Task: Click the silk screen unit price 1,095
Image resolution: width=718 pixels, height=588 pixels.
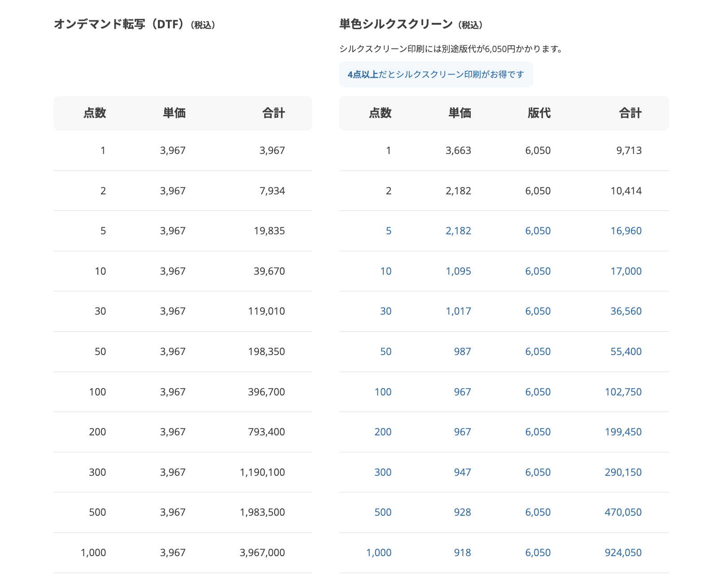Action: 458,272
